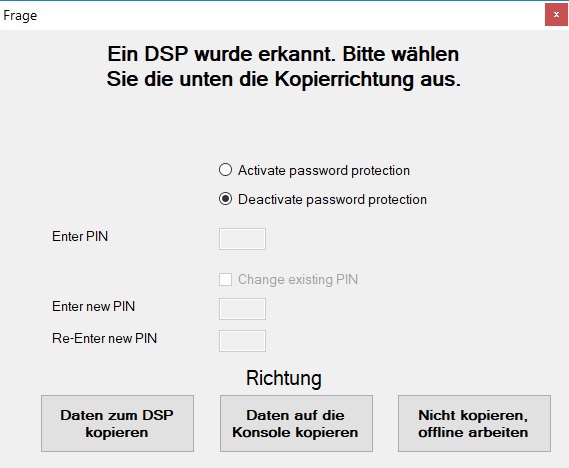Click the 'Ein DSP wurde erkannt' headline line
569x468 pixels.
pyautogui.click(x=283, y=54)
